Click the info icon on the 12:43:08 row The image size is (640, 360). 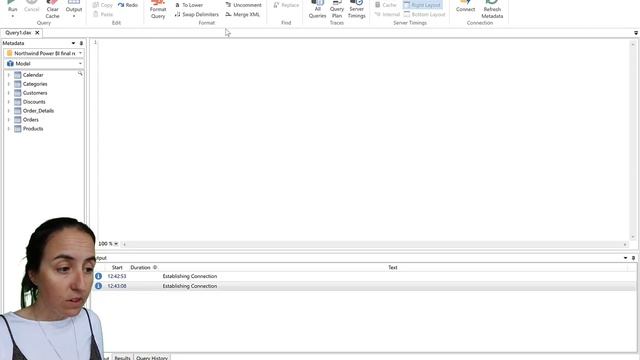pyautogui.click(x=98, y=286)
